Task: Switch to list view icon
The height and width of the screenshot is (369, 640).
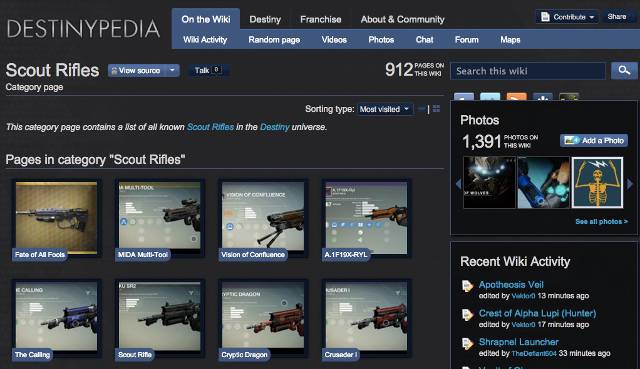Action: coord(422,109)
